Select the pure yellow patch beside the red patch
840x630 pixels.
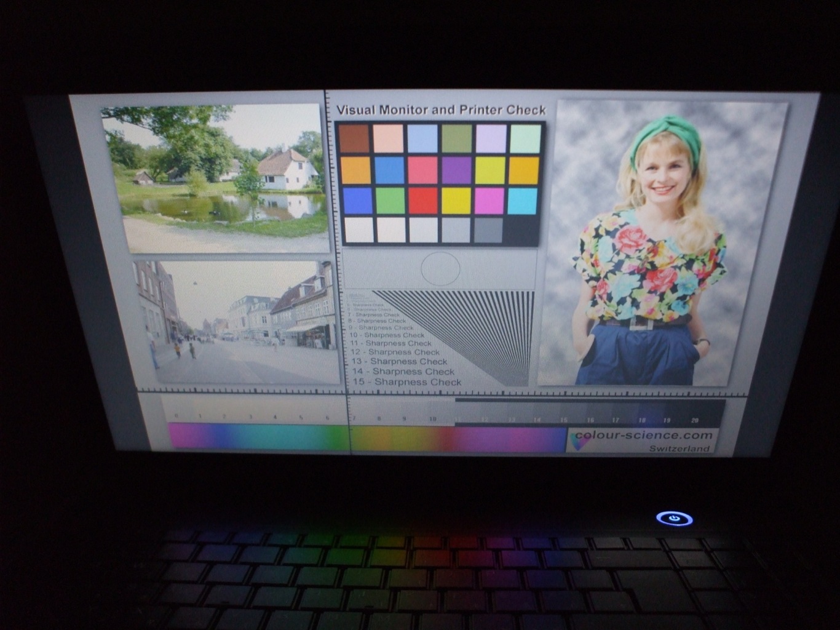click(456, 201)
